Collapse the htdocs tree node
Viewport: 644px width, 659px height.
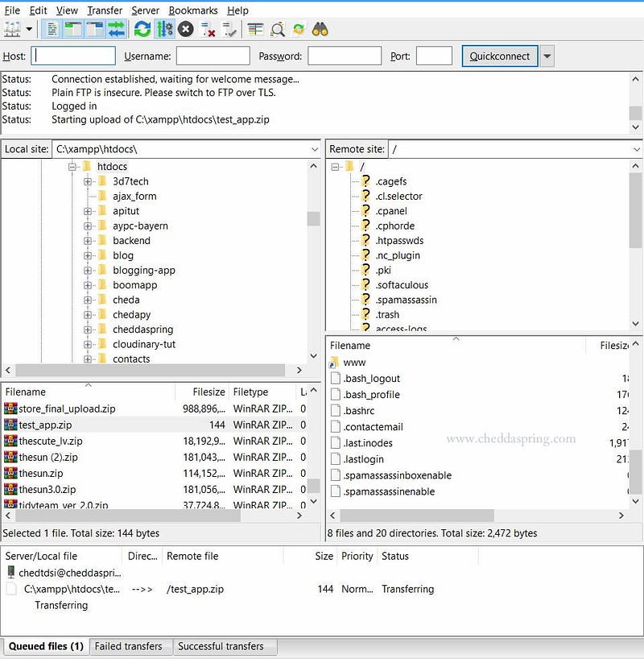tap(72, 167)
